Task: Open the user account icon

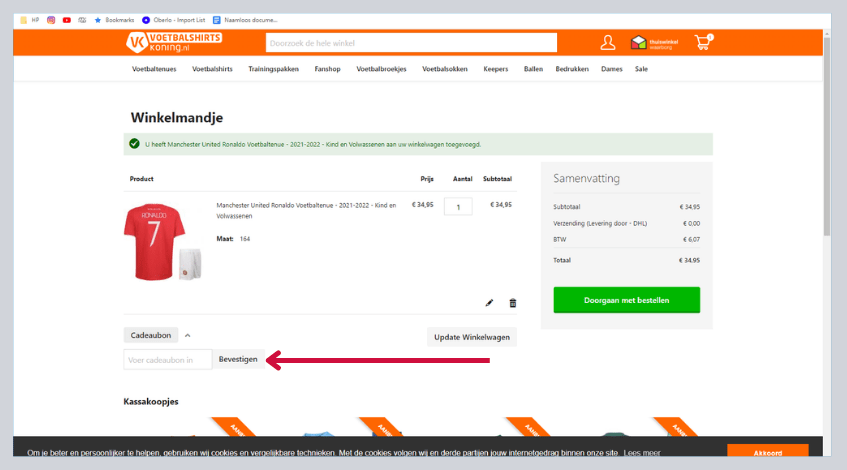Action: pos(607,43)
